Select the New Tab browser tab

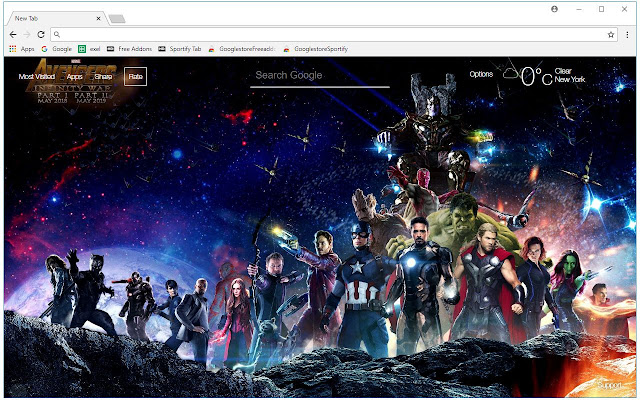tap(56, 18)
